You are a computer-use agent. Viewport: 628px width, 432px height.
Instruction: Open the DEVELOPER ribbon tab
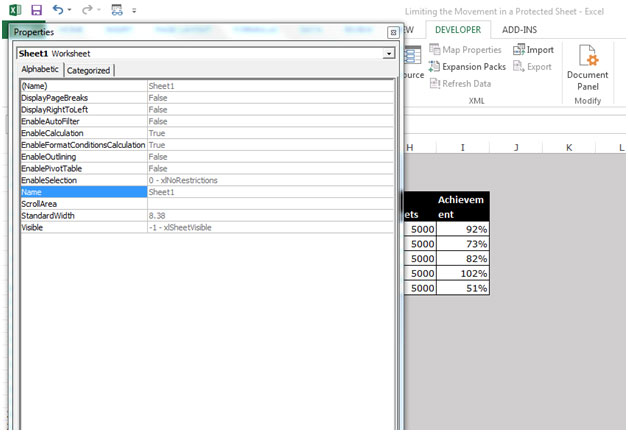(458, 30)
